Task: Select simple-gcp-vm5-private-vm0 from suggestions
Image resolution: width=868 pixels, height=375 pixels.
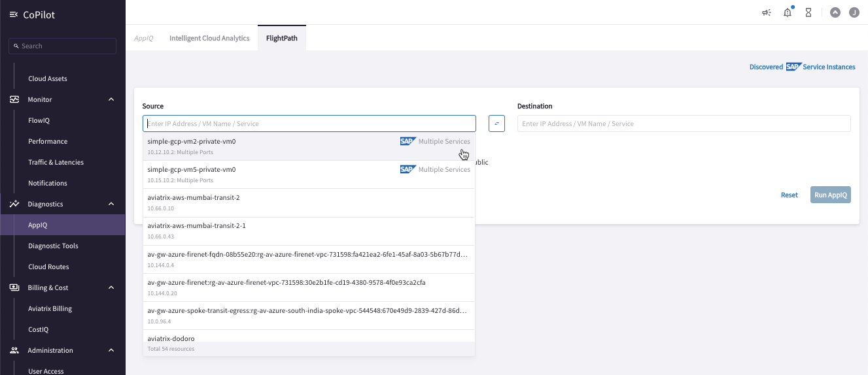Action: click(x=309, y=174)
